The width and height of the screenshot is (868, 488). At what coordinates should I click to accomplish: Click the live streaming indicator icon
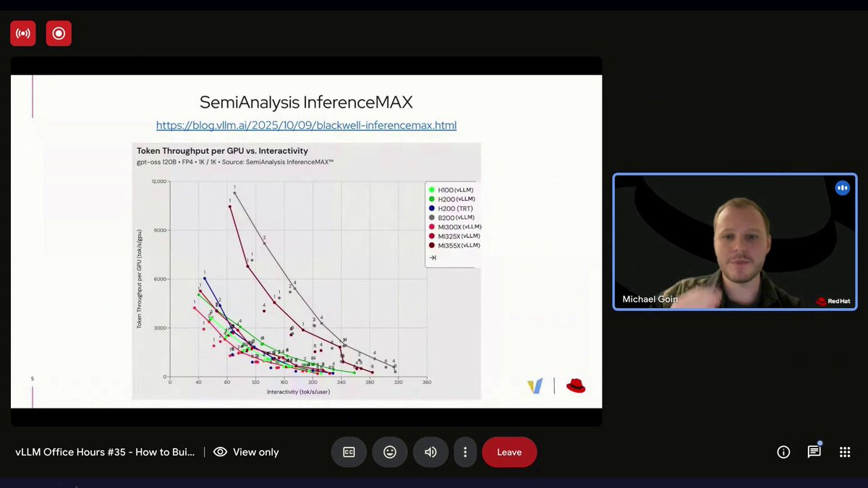[x=23, y=33]
